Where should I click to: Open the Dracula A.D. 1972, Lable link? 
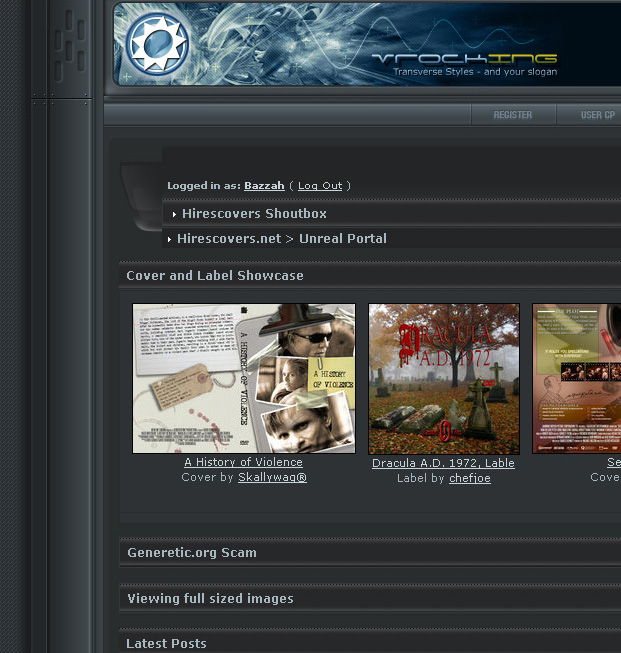click(x=443, y=464)
